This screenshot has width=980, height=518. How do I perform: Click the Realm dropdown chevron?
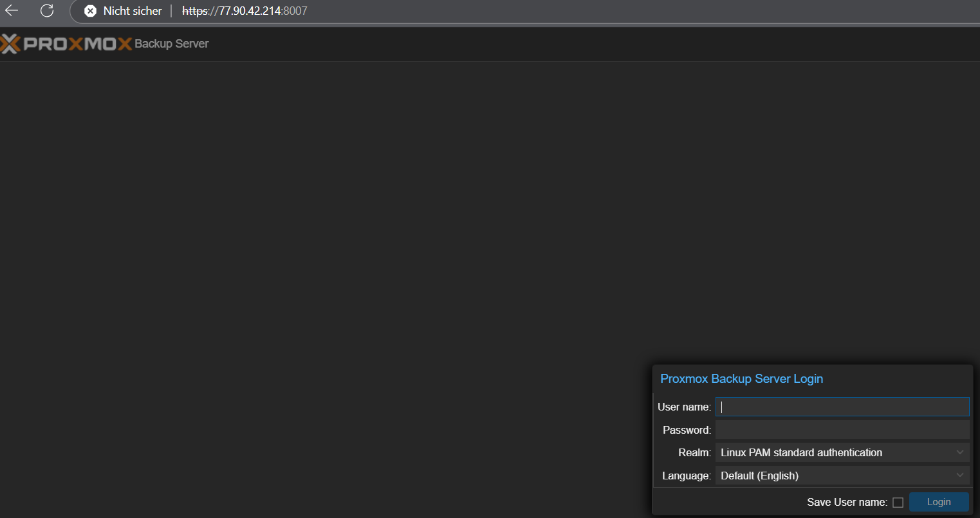[959, 452]
